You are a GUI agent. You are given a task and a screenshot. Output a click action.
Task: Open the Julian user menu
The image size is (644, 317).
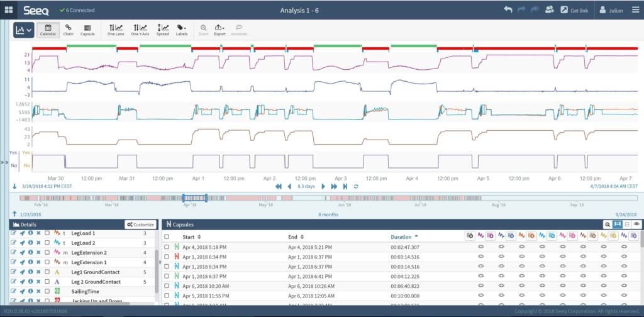tap(611, 10)
